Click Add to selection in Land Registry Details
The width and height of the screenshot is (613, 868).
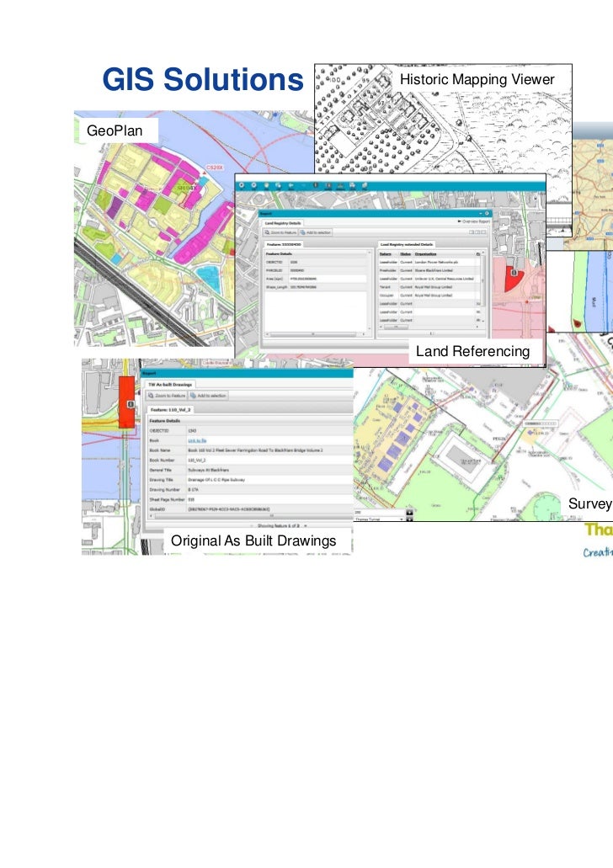315,232
